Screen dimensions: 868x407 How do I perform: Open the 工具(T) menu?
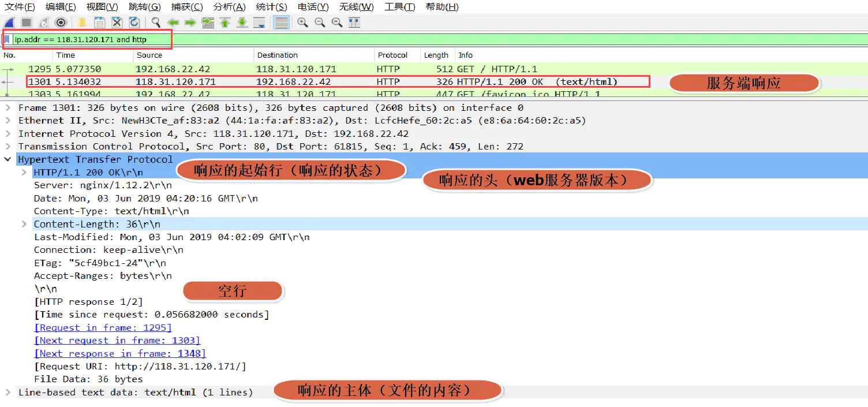pyautogui.click(x=400, y=7)
